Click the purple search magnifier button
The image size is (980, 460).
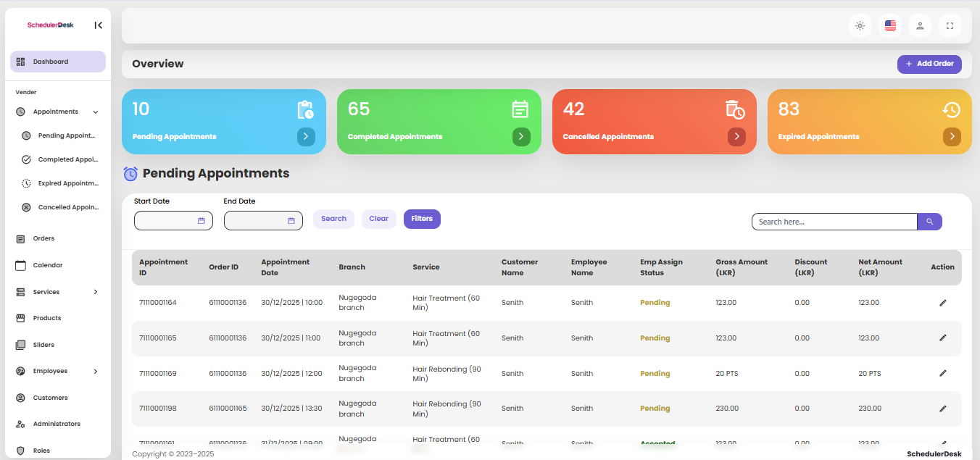coord(929,222)
